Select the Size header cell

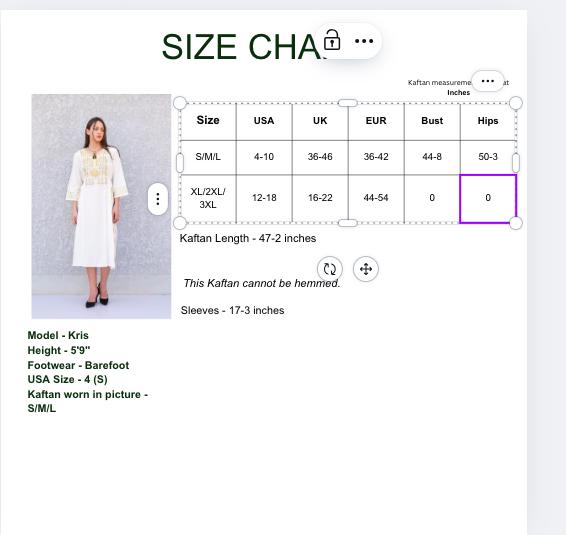point(208,121)
